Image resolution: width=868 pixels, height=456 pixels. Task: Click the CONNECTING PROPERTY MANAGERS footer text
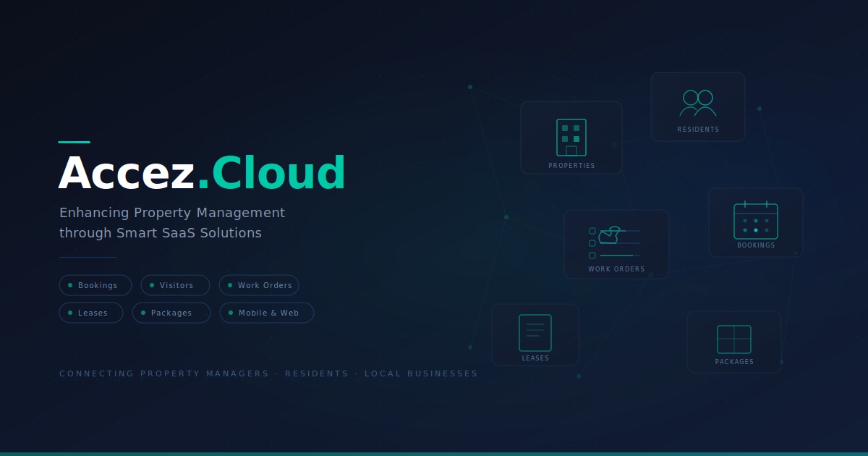268,373
